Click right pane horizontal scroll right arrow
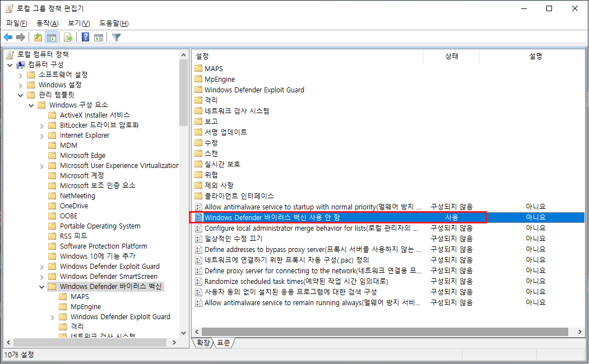Viewport: 589px width, 364px height. (x=580, y=332)
